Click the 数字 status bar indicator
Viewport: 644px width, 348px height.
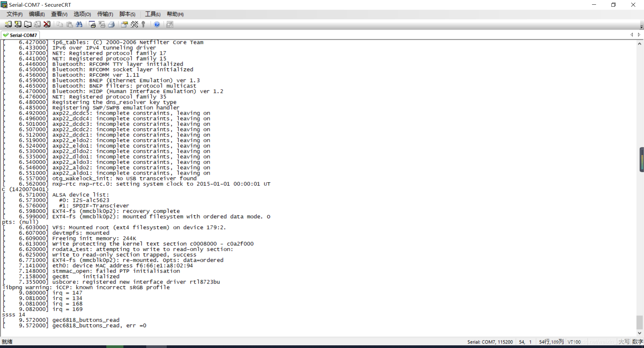pyautogui.click(x=637, y=342)
